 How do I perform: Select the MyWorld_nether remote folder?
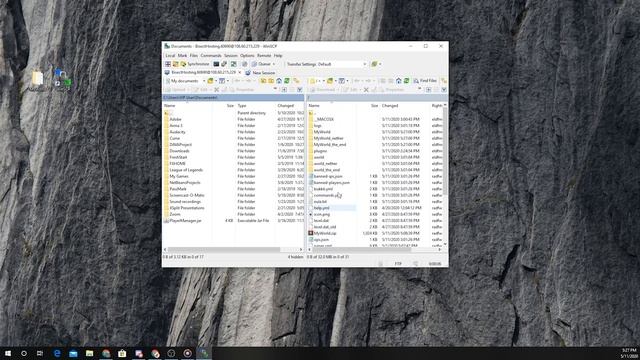pyautogui.click(x=329, y=138)
